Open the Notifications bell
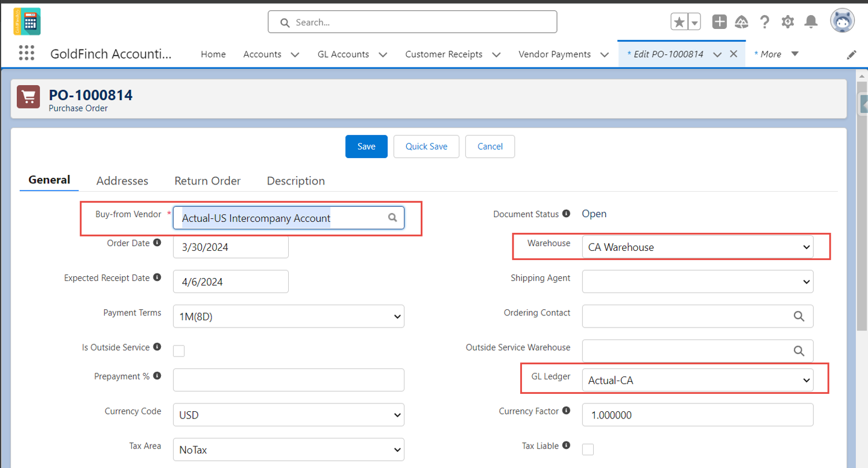868x468 pixels. [811, 22]
